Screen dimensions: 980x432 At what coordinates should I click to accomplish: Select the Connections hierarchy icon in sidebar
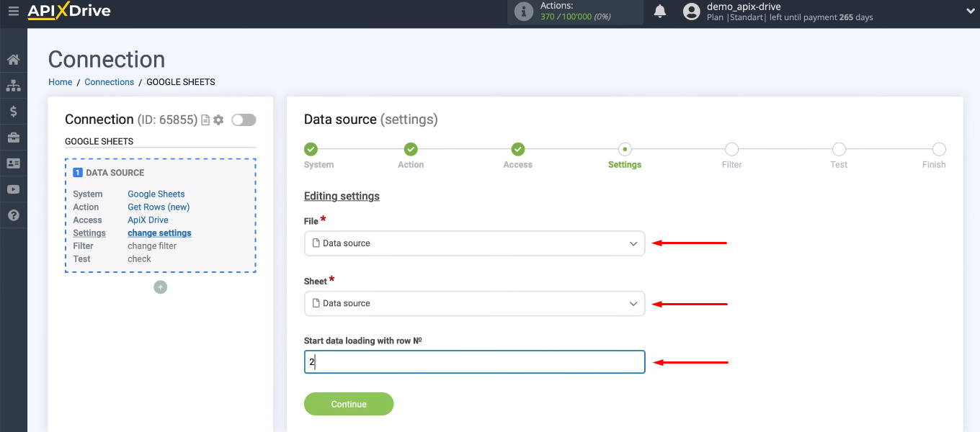pos(13,86)
